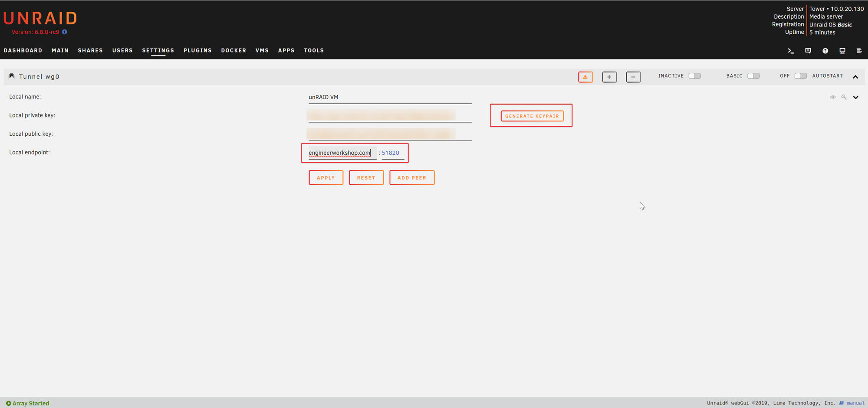This screenshot has width=868, height=408.
Task: Click the Tower • 10.0.20.130 server text
Action: (x=836, y=9)
